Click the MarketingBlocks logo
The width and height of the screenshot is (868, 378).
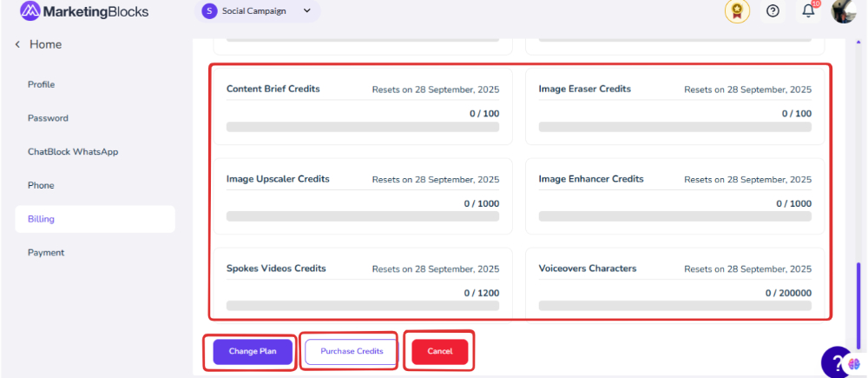(x=84, y=11)
